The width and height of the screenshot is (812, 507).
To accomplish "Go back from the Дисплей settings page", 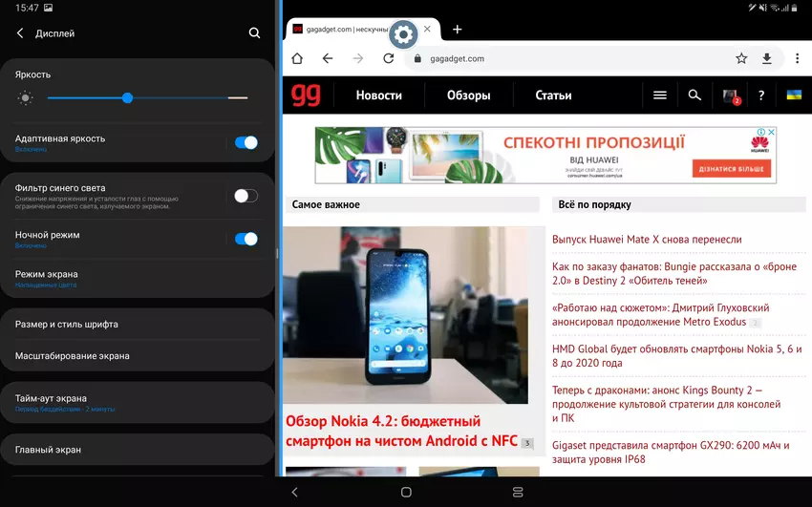I will tap(20, 33).
